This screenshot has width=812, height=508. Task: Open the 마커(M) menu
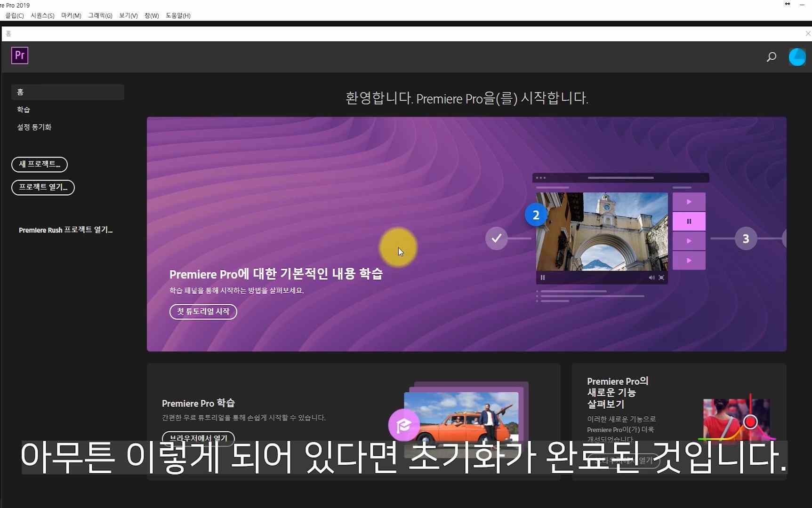[x=71, y=16]
